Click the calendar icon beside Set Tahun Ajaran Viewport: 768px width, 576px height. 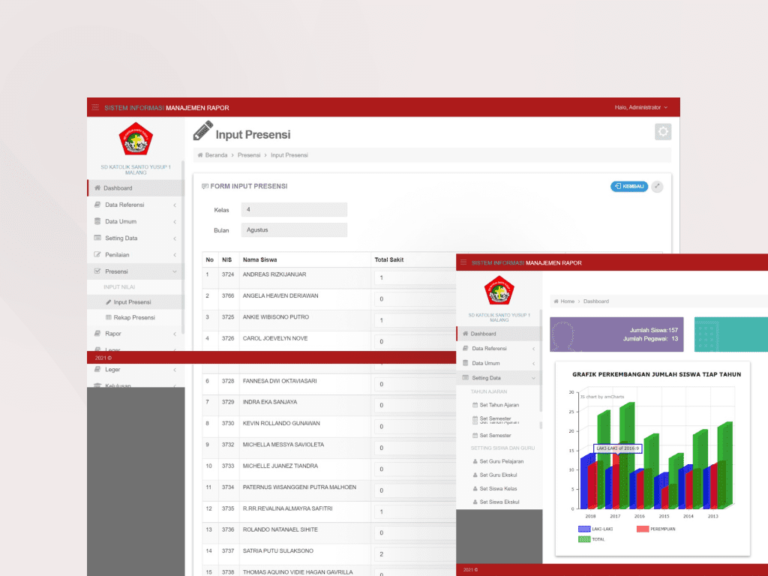(x=474, y=405)
